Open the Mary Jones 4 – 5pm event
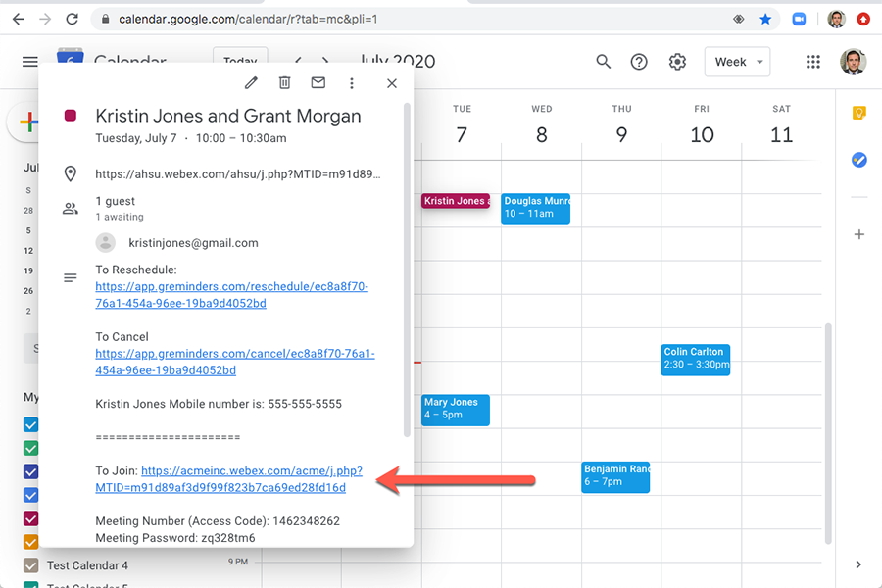 (x=456, y=410)
